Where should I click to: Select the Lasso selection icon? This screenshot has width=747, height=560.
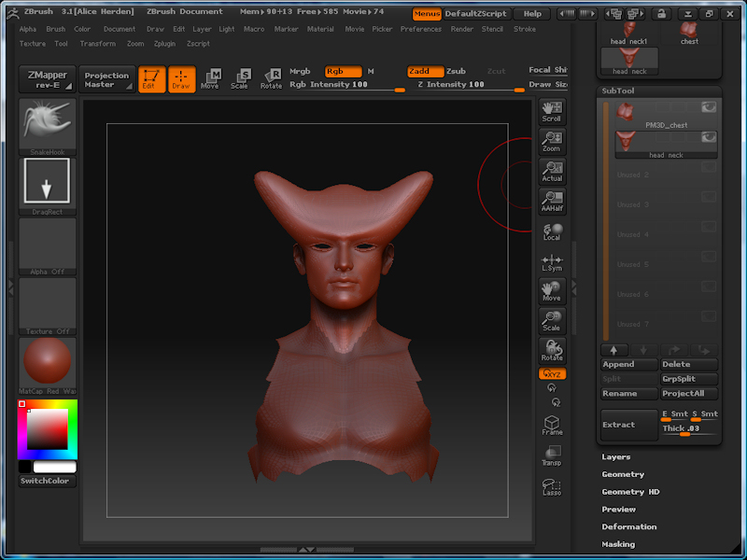tap(552, 487)
